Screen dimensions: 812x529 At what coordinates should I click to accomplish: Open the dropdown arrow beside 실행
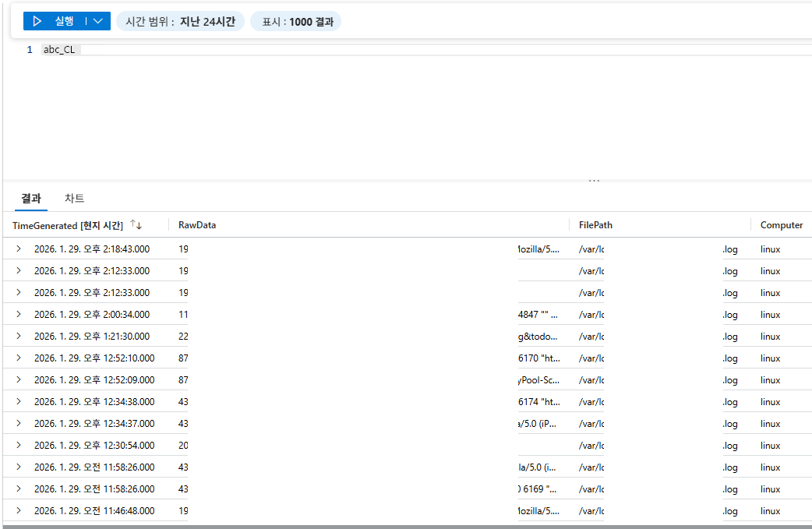tap(98, 21)
